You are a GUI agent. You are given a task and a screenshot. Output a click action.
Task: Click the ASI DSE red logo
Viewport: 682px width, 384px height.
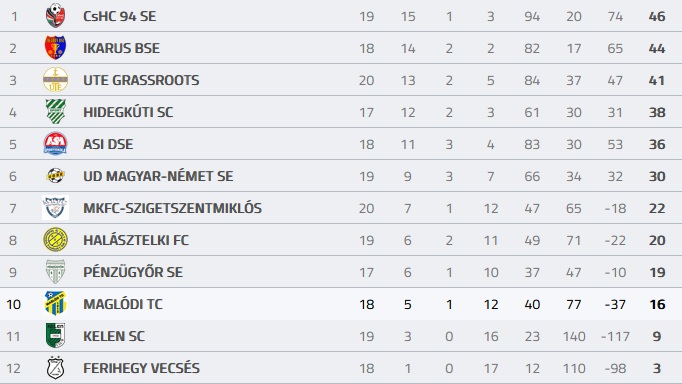pos(55,144)
